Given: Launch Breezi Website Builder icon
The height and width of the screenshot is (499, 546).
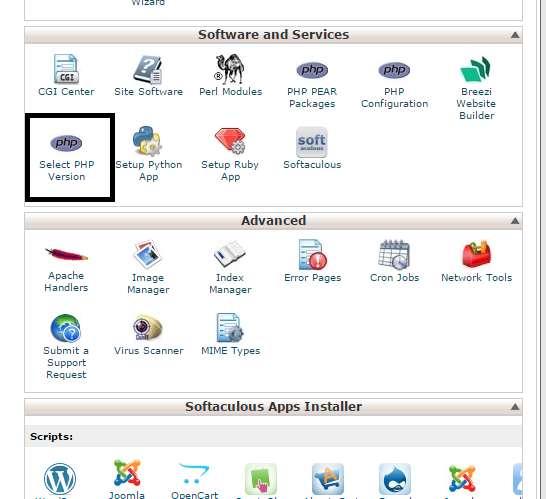Looking at the screenshot, I should 476,69.
